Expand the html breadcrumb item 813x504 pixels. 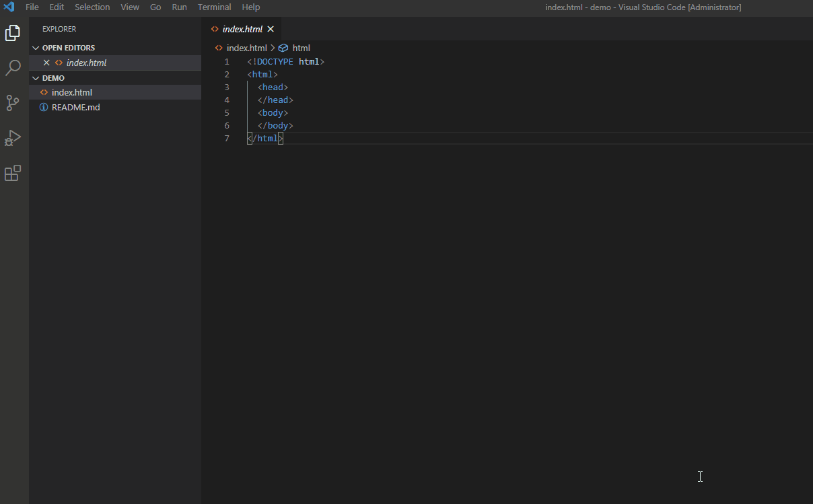coord(302,48)
